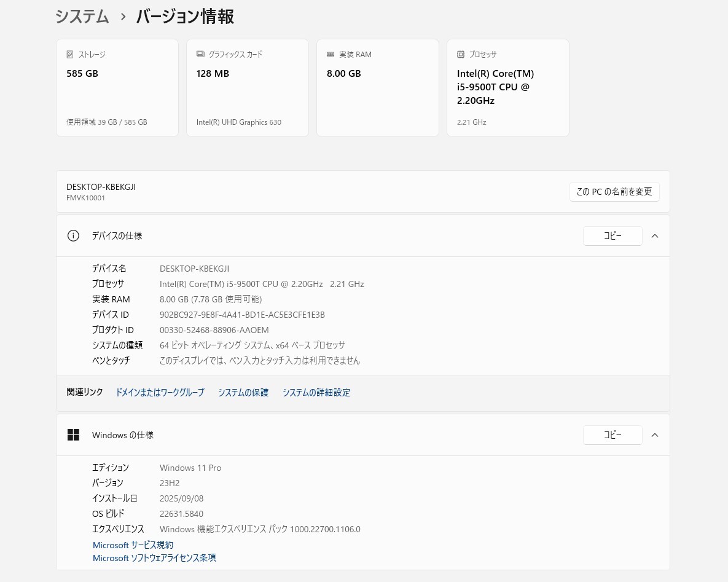Viewport: 728px width, 582px height.
Task: Click コピー for デバイスの仕様
Action: tap(612, 235)
